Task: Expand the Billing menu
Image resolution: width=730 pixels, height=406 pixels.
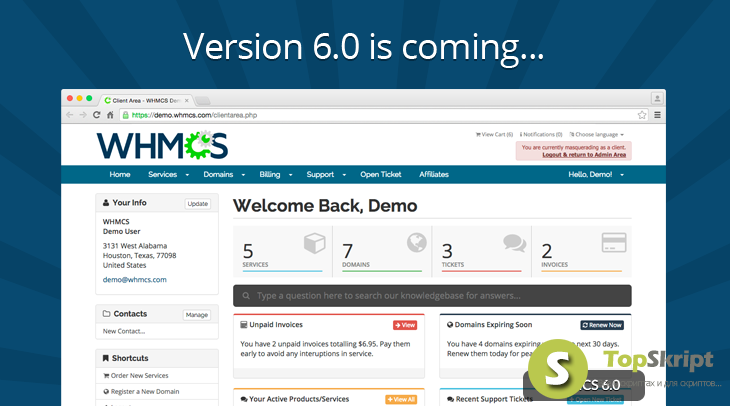Action: [276, 175]
